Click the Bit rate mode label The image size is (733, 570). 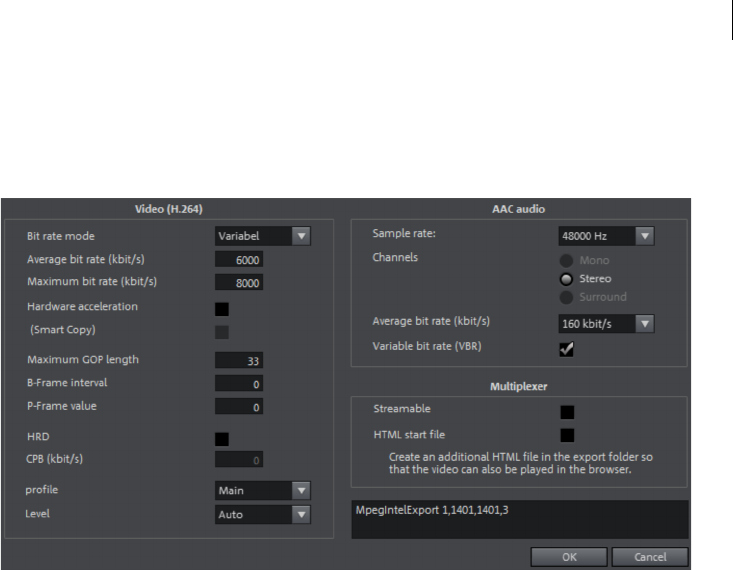(61, 236)
